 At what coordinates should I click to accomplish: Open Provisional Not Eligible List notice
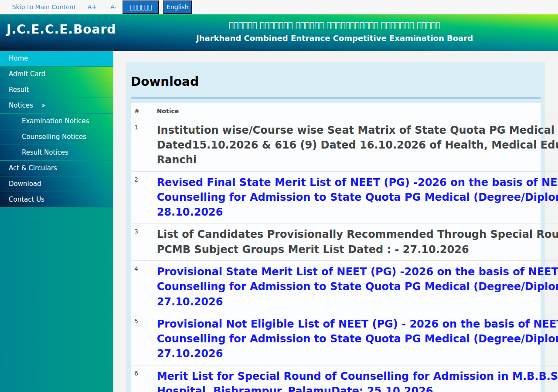pos(357,339)
